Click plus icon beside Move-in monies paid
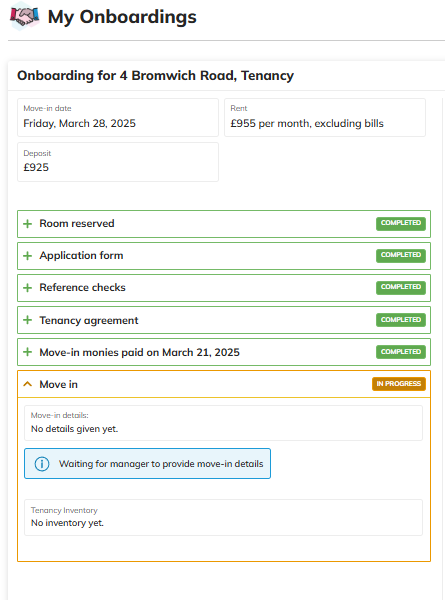This screenshot has height=600, width=445. click(x=28, y=352)
